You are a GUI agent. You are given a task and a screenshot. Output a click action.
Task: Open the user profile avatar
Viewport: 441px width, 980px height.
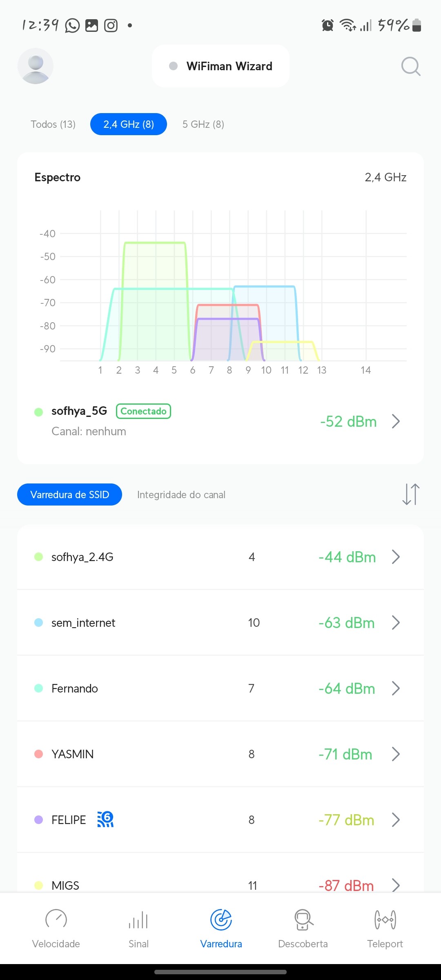(x=36, y=66)
